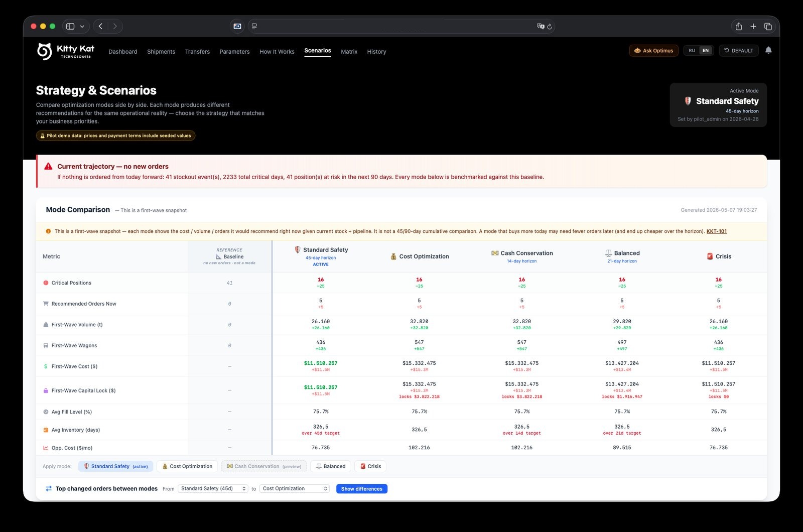Screen dimensions: 803x532
Task: Click the Avg Fill Level gauge icon
Action: point(46,412)
